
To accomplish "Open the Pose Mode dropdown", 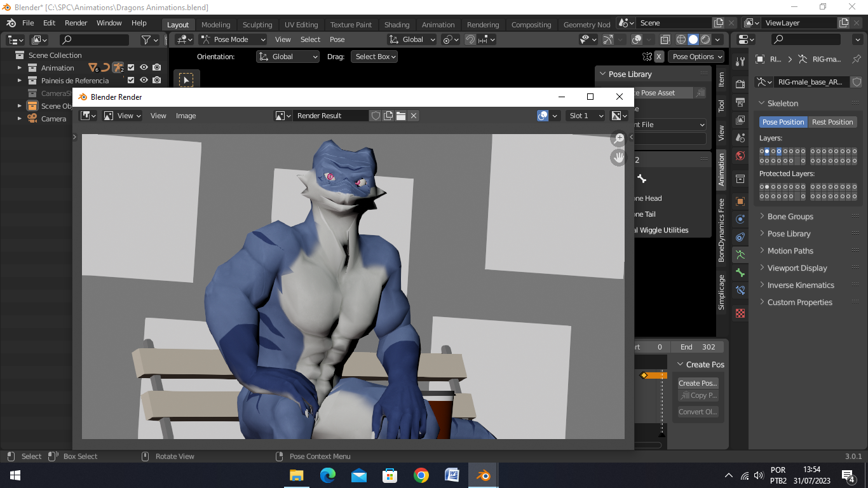I will [233, 39].
